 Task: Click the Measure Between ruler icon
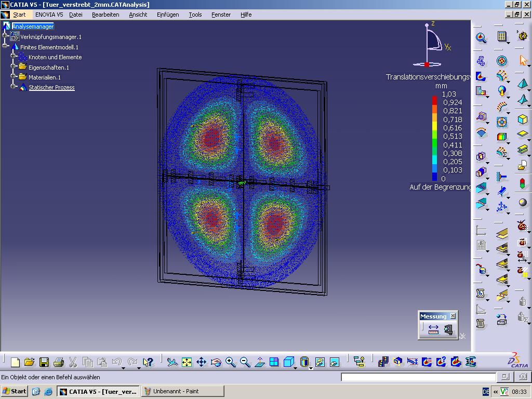[x=434, y=329]
